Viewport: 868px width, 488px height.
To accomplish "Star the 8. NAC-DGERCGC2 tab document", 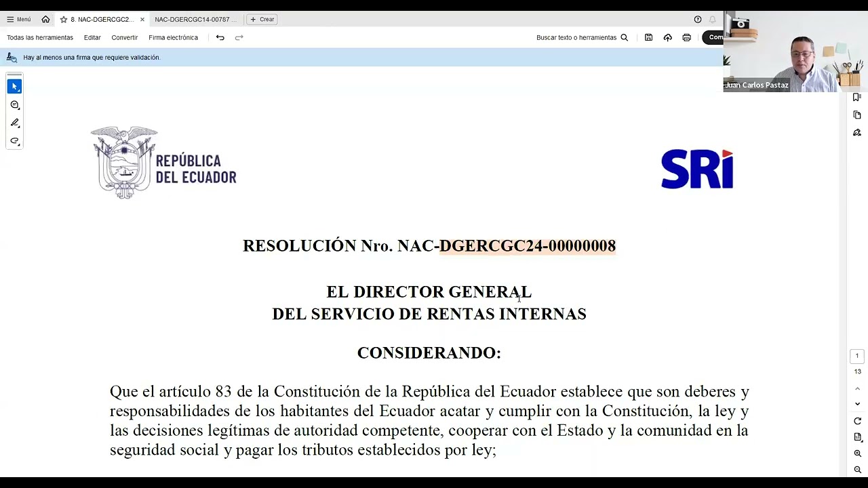I will coord(64,20).
